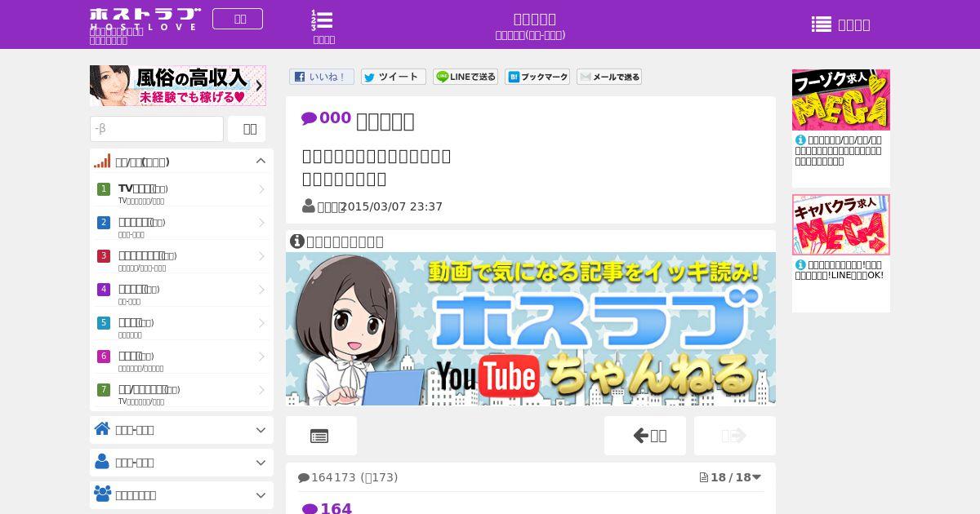Screen dimensions: 980x514
Task: Open ranking item number 6
Action: 181,361
